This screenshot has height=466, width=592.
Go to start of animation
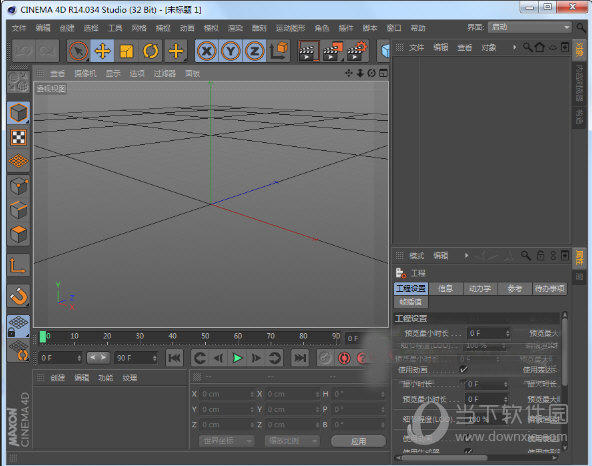tap(175, 358)
